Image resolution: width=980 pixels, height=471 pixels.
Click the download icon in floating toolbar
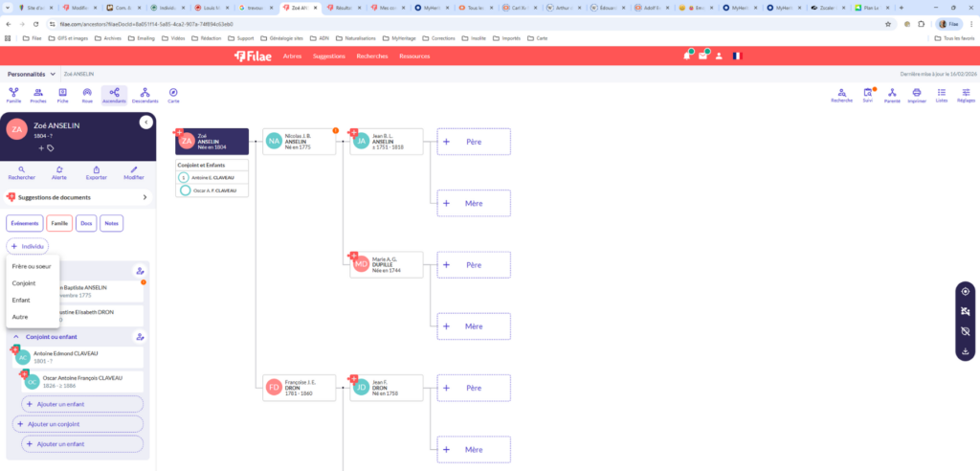pos(965,350)
